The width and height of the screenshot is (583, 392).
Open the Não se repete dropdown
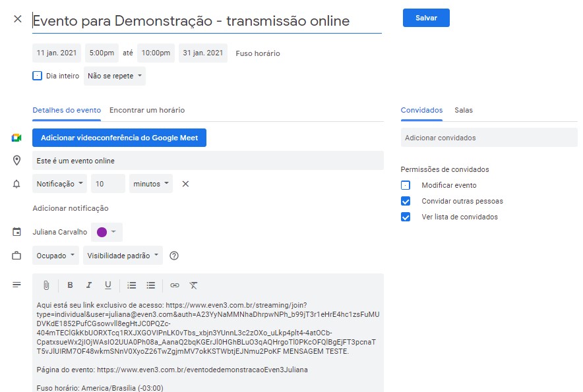point(115,76)
